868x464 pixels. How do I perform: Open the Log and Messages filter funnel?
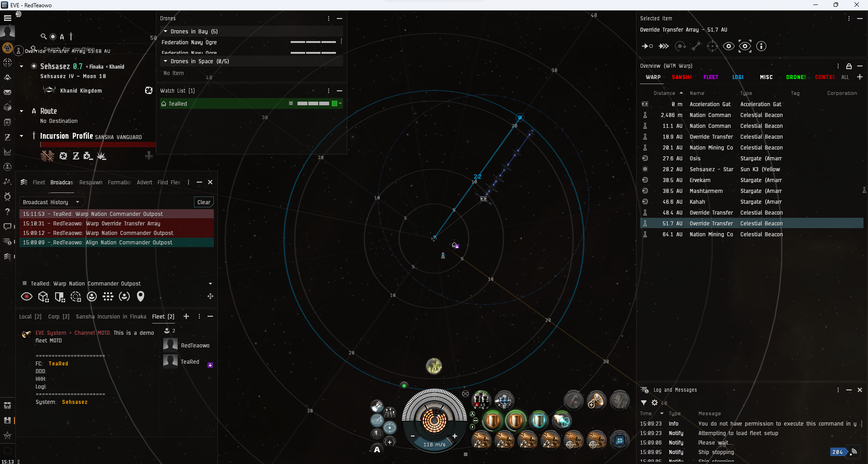point(644,403)
